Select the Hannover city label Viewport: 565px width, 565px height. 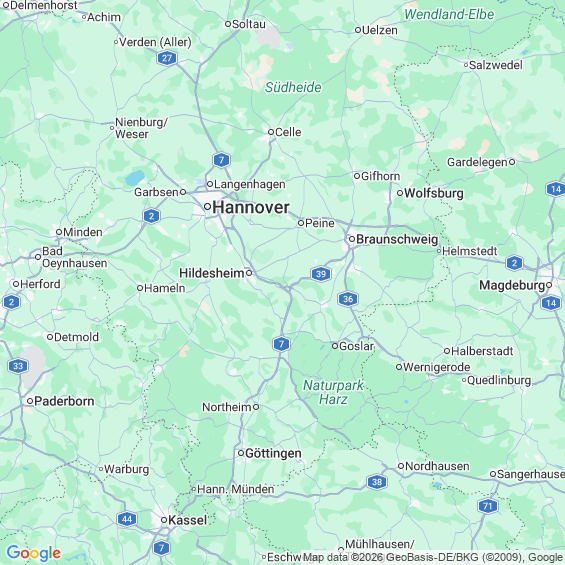(251, 207)
